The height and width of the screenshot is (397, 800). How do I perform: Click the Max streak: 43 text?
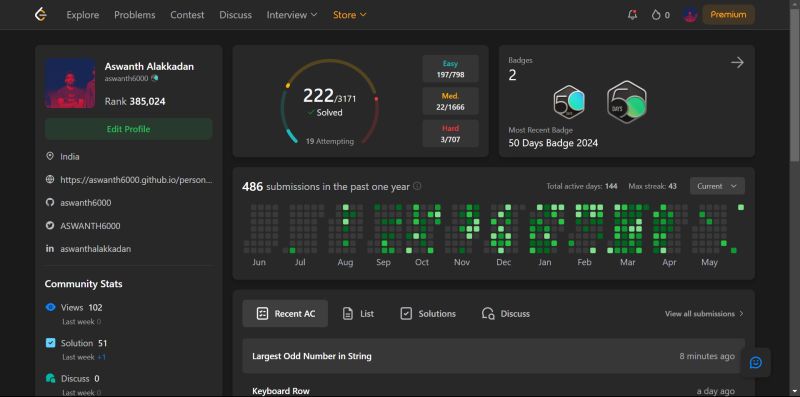click(x=653, y=186)
